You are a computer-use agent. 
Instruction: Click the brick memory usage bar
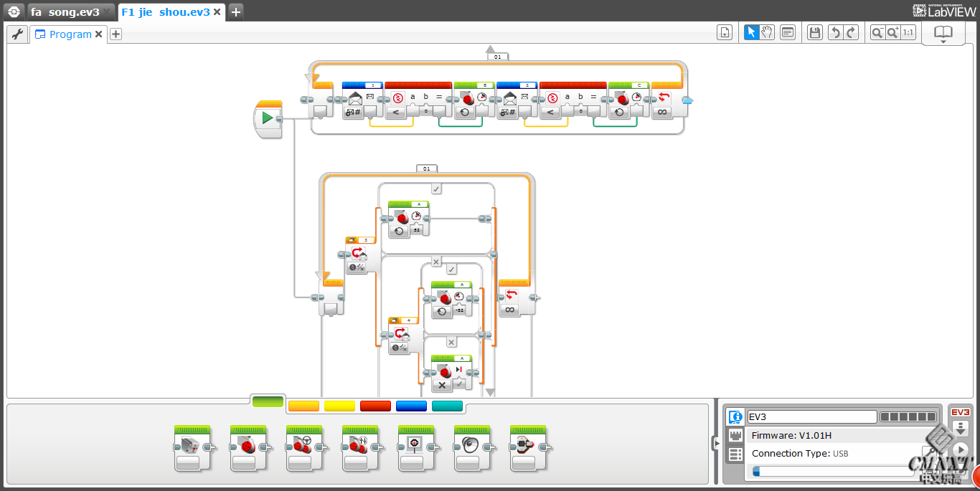tap(833, 471)
